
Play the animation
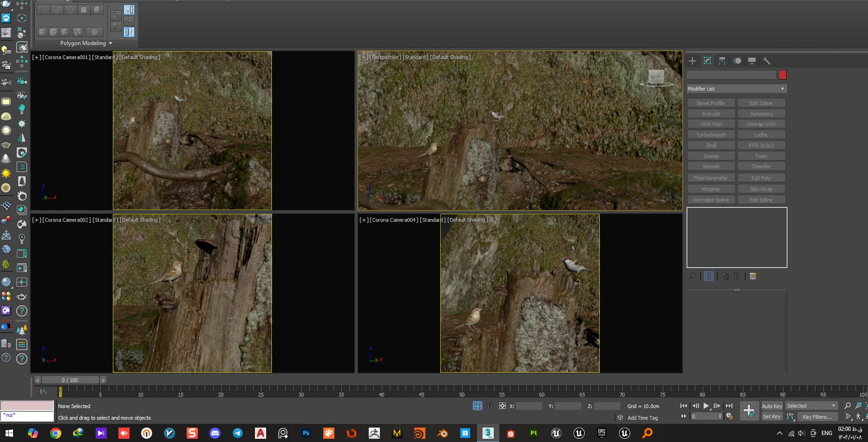(706, 406)
